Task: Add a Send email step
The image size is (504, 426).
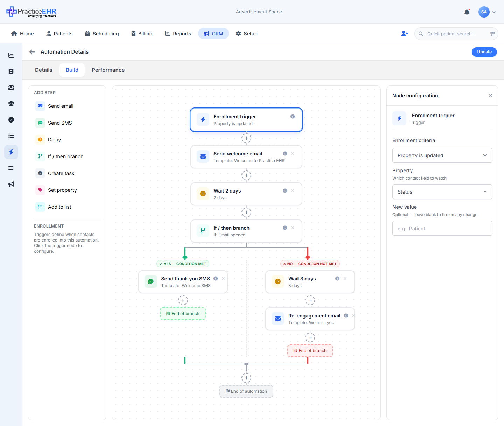Action: click(x=67, y=106)
